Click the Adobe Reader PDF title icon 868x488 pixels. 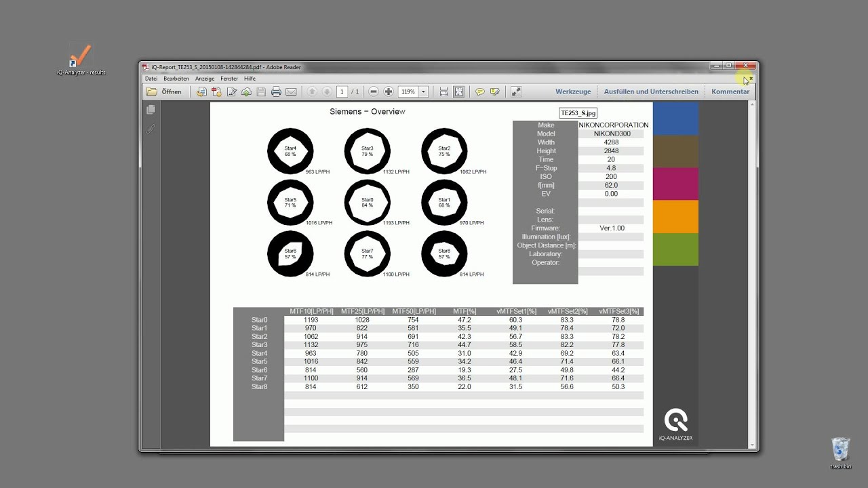(145, 67)
